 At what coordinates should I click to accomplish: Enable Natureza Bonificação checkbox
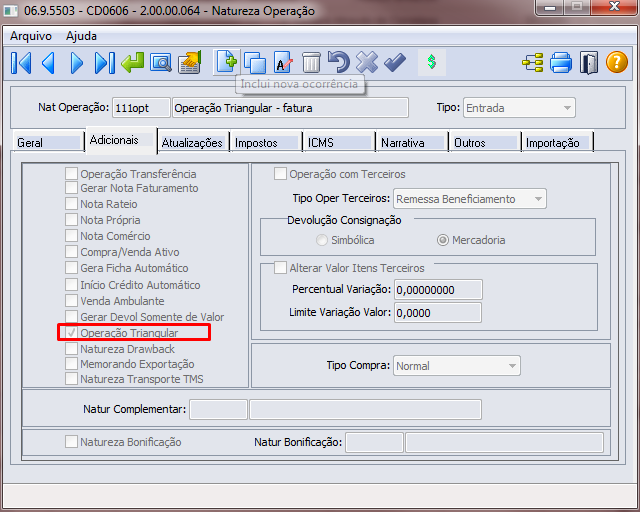pyautogui.click(x=71, y=441)
